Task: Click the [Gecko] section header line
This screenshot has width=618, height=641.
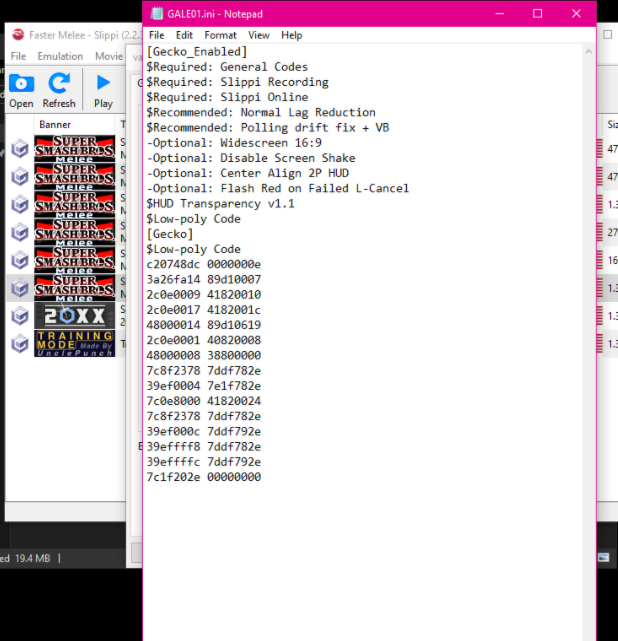Action: (170, 234)
